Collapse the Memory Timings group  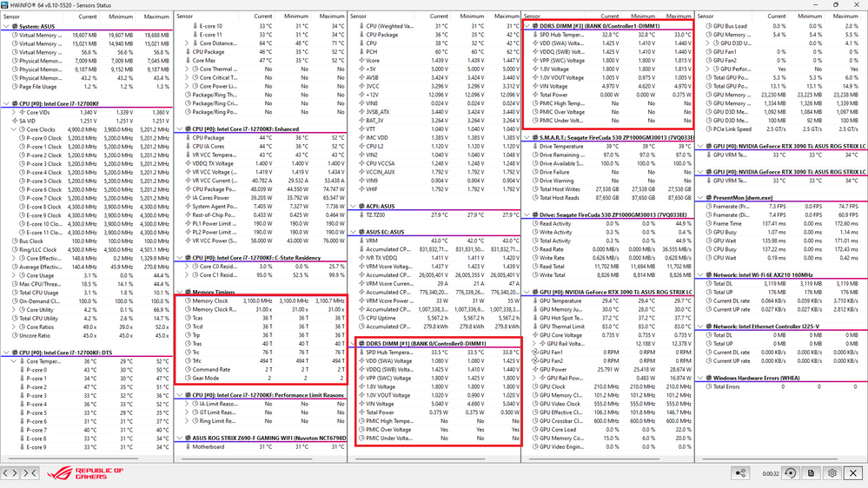(x=179, y=292)
